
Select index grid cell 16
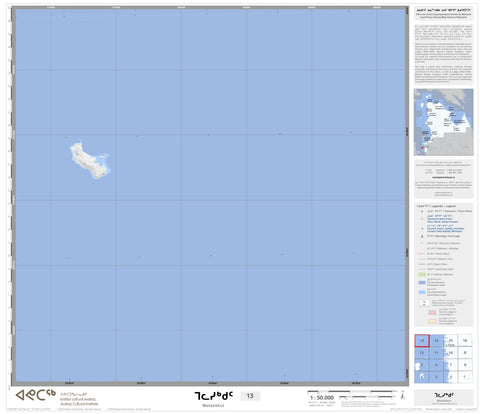coord(465,341)
